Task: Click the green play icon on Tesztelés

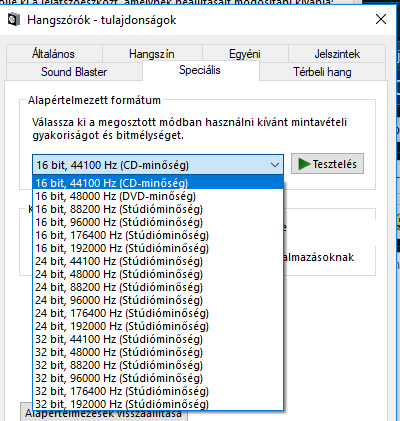Action: pyautogui.click(x=304, y=164)
